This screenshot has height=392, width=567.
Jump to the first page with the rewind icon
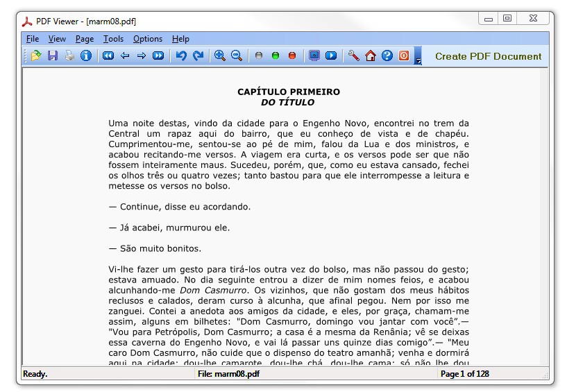coord(108,56)
